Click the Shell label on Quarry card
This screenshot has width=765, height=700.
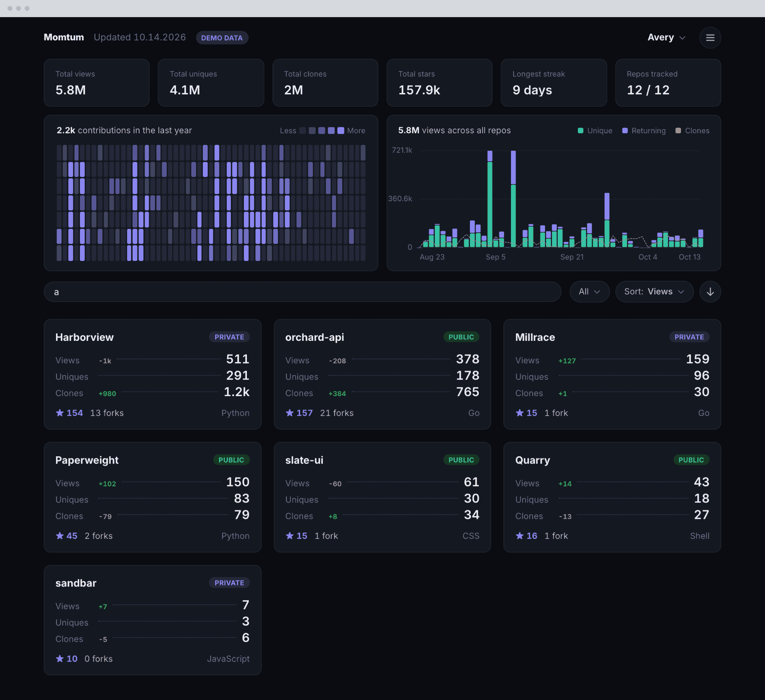coord(699,536)
